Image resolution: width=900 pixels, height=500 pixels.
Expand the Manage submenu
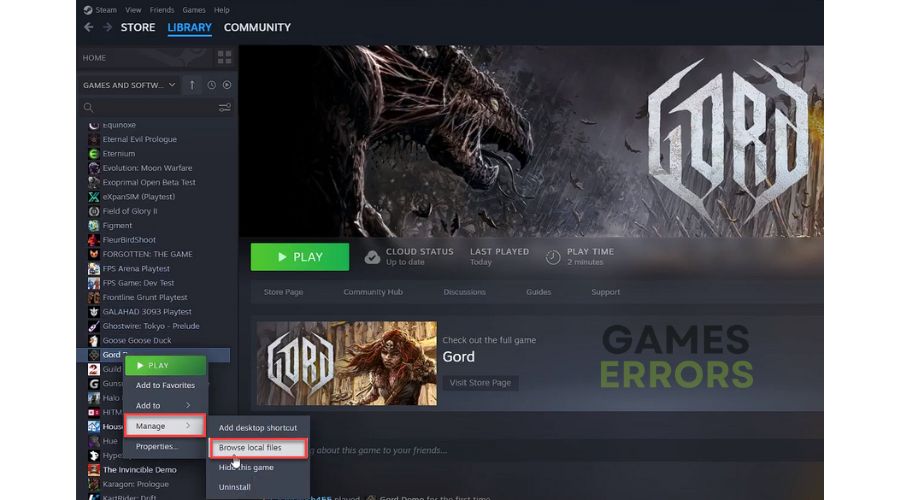pyautogui.click(x=165, y=425)
